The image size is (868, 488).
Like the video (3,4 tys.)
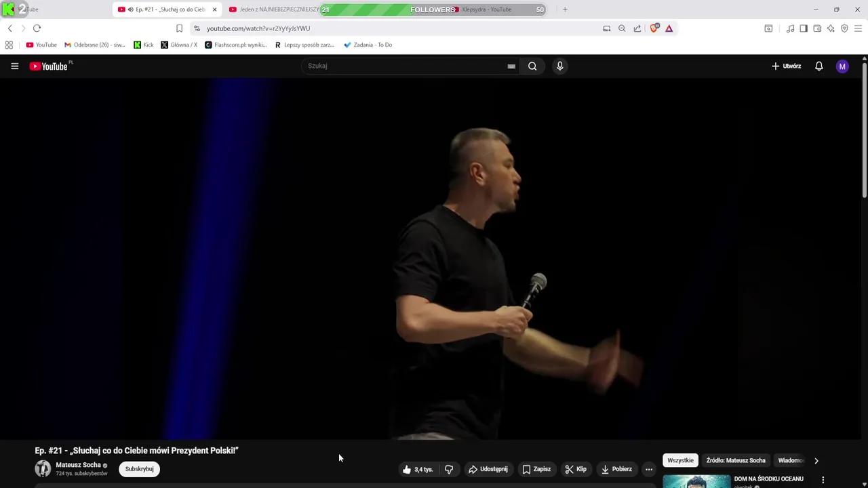[x=418, y=469]
